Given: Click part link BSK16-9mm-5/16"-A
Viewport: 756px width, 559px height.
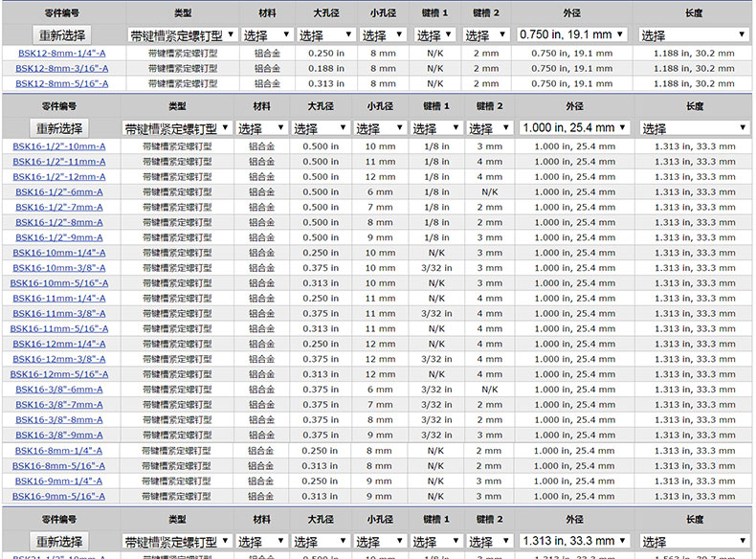Looking at the screenshot, I should pos(59,497).
